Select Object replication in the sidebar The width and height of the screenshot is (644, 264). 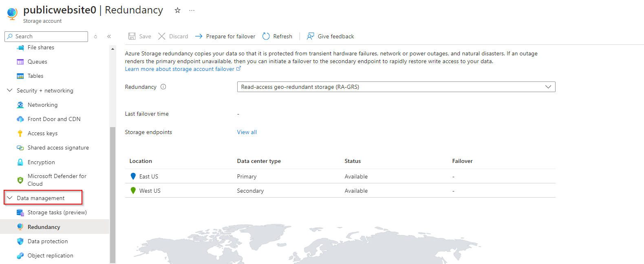click(50, 255)
